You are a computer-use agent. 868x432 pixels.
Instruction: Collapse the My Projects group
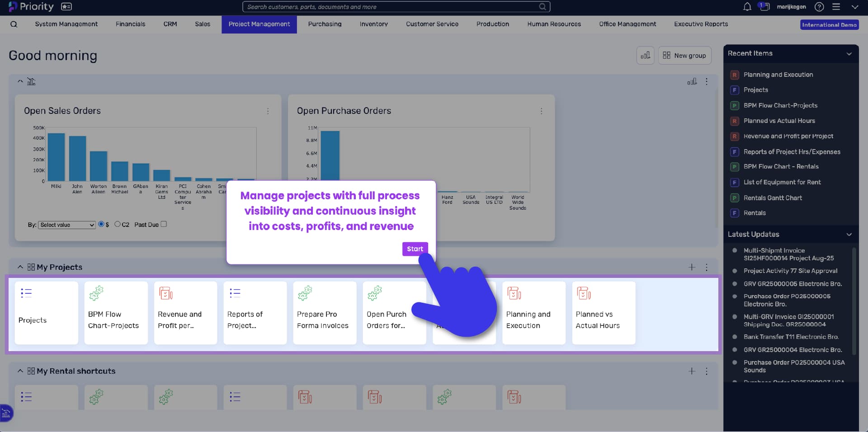(20, 267)
